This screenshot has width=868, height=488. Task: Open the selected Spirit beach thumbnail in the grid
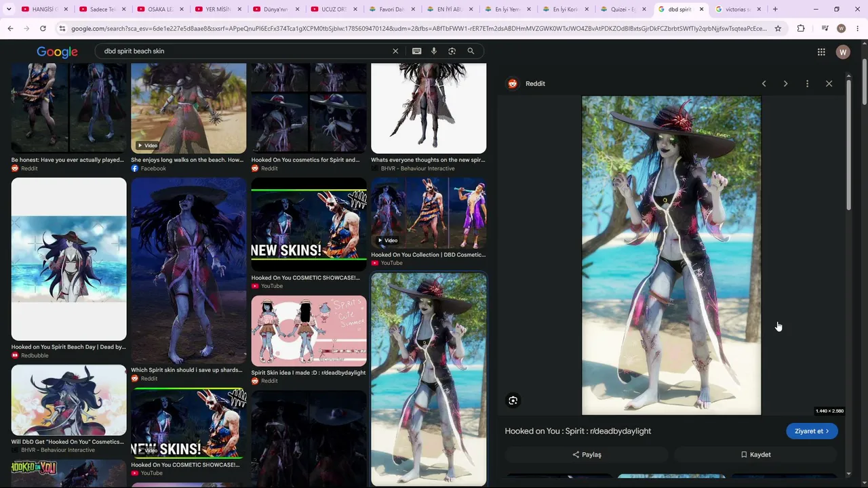click(x=429, y=379)
